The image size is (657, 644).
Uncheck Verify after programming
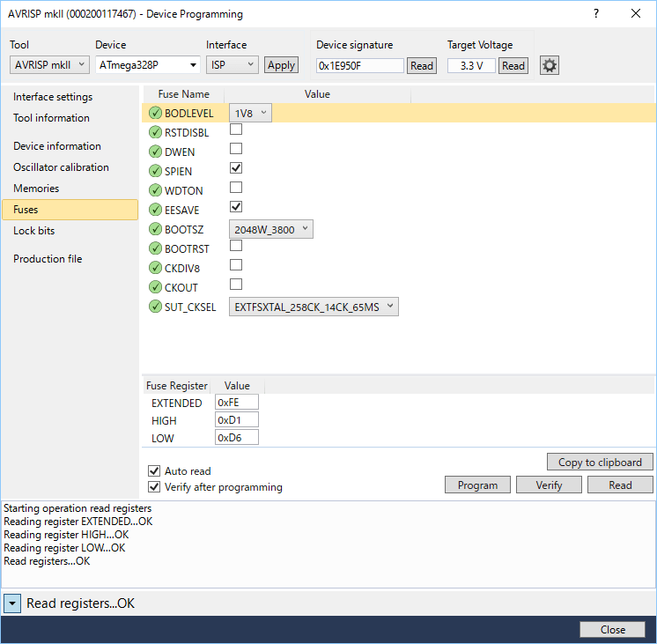point(154,487)
